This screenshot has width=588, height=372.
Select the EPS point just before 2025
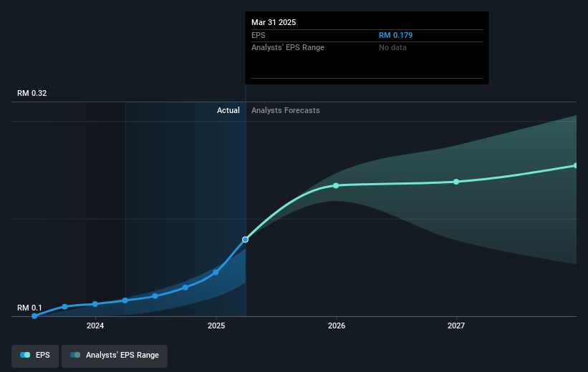pyautogui.click(x=185, y=288)
